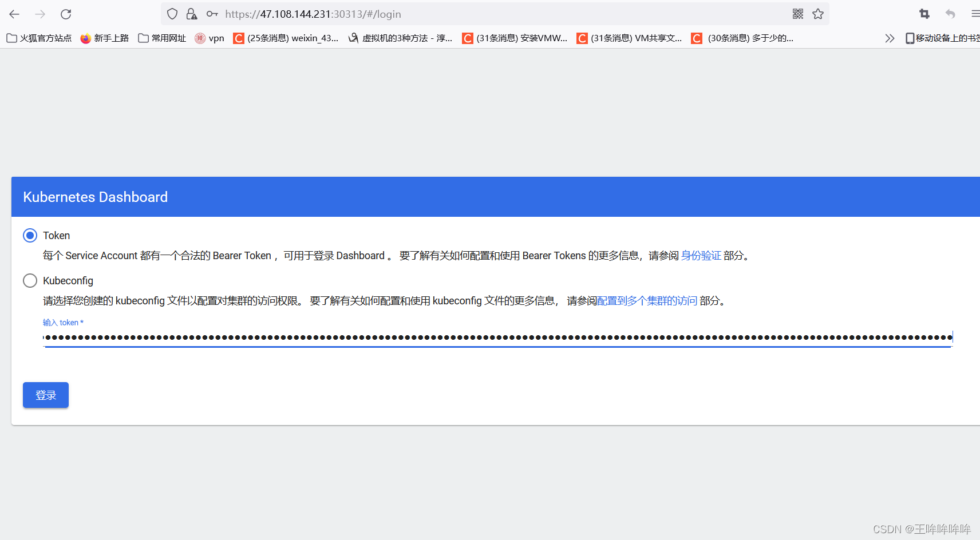
Task: Open the 安装VMW bookmark
Action: click(x=515, y=38)
